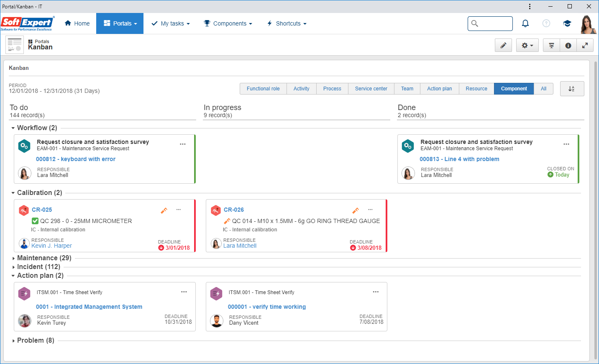Open more options on verify time working card
599x364 pixels.
pyautogui.click(x=376, y=292)
